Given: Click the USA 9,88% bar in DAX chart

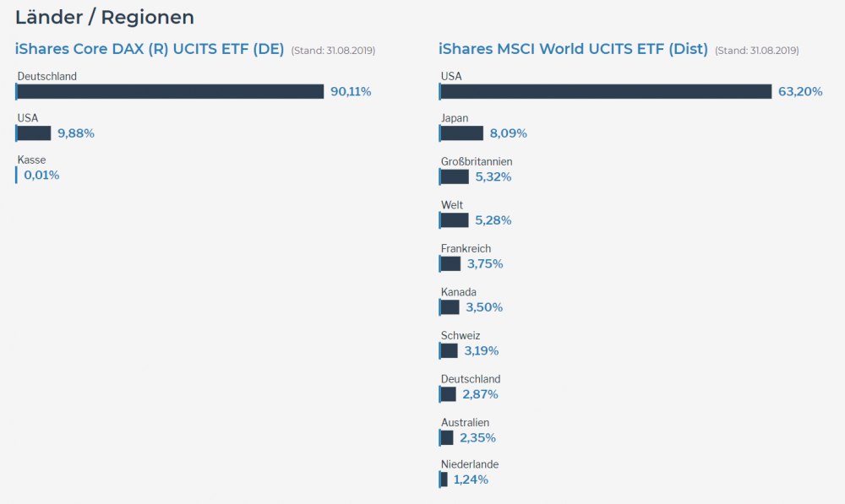Looking at the screenshot, I should [x=34, y=133].
